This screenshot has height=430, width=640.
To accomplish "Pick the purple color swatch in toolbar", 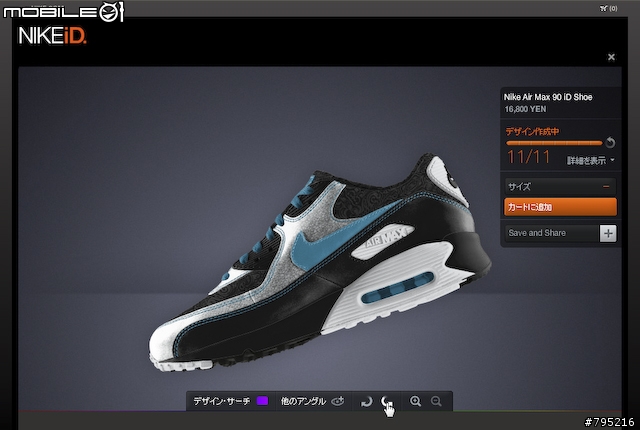I will point(262,401).
